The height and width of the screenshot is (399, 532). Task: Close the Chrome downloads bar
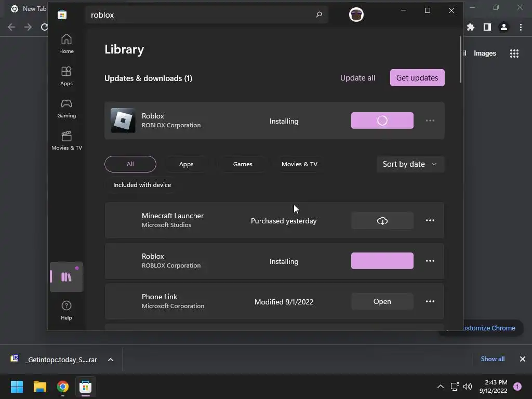click(523, 359)
